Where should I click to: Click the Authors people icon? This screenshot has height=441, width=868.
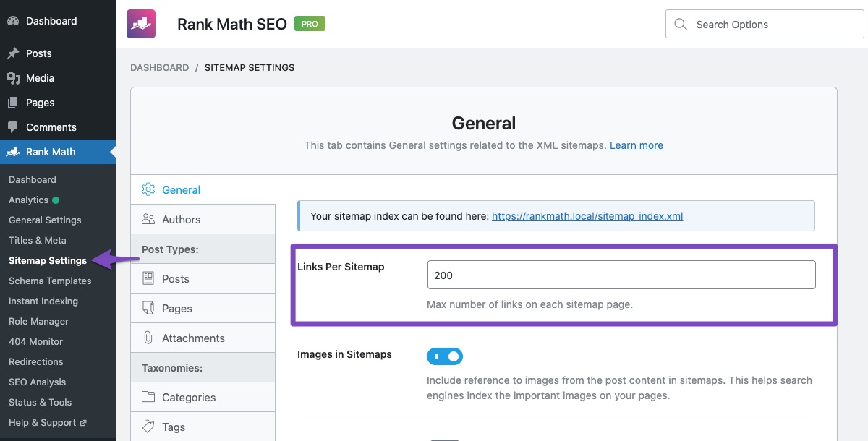(148, 219)
